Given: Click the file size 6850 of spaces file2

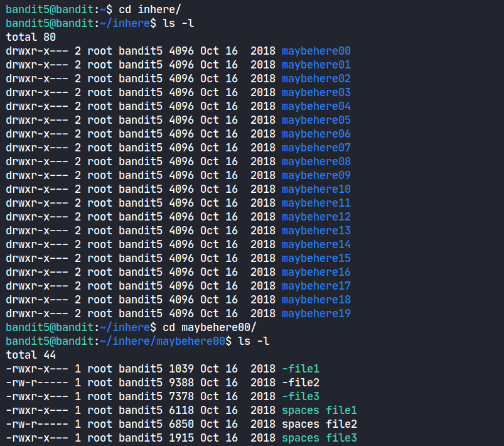Looking at the screenshot, I should (181, 424).
